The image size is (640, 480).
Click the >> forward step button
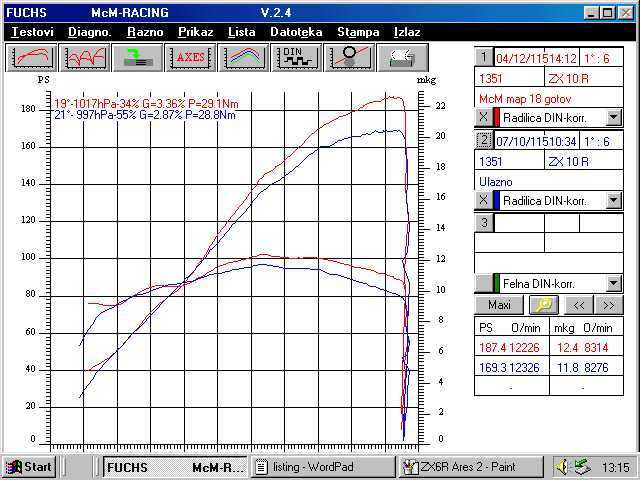click(x=607, y=305)
